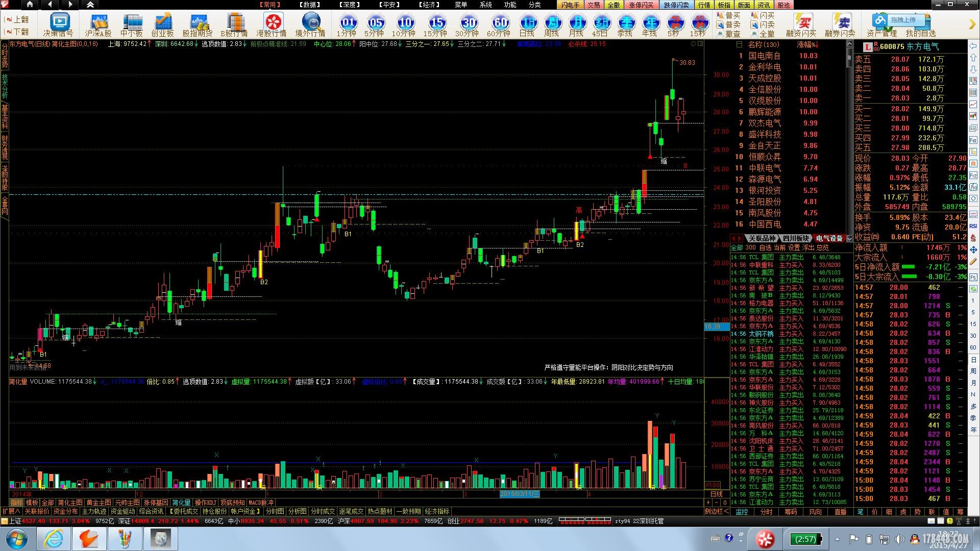The image size is (980, 551).
Task: Click 闪卖 flash sell button
Action: coord(763,24)
